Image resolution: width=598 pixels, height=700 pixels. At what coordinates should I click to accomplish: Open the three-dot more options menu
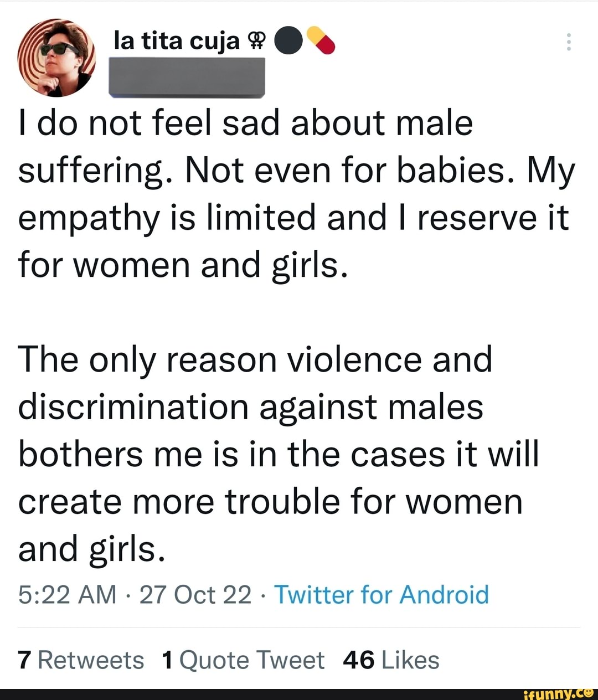(x=568, y=42)
